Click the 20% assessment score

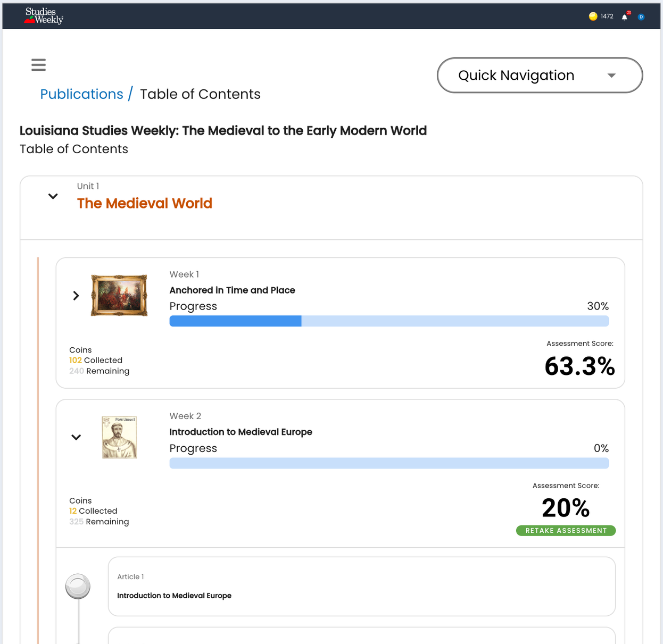pos(566,508)
